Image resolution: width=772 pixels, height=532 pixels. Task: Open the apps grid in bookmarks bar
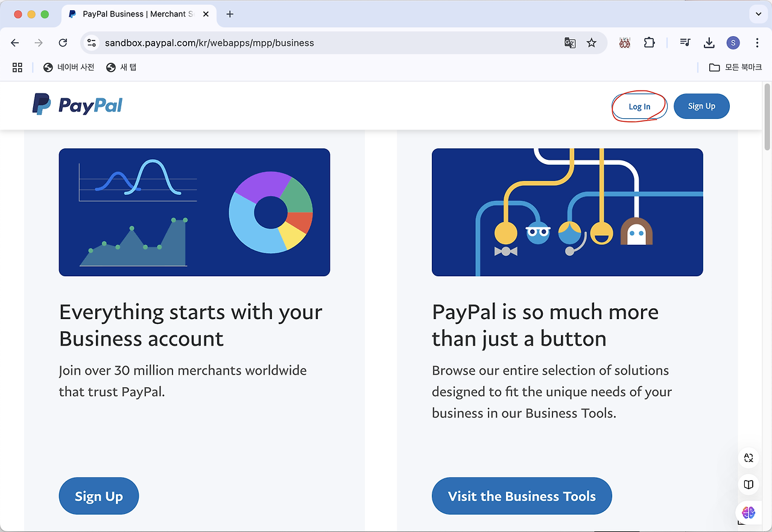[x=17, y=68]
